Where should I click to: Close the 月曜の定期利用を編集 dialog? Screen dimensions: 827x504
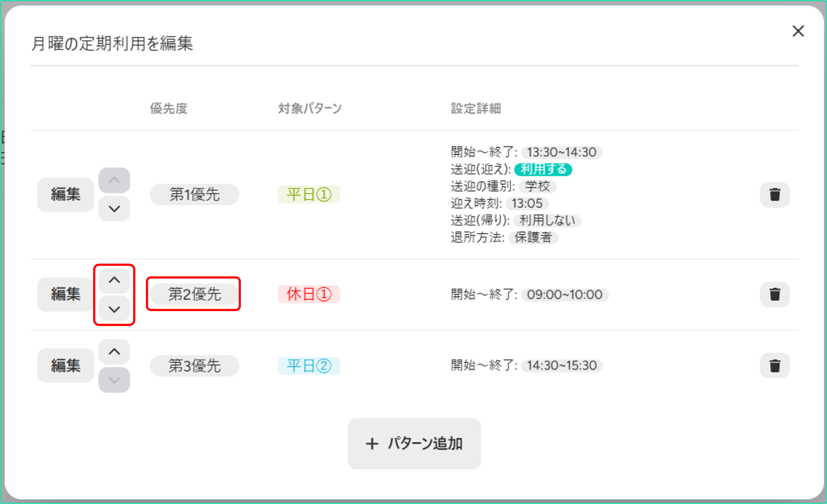tap(798, 31)
